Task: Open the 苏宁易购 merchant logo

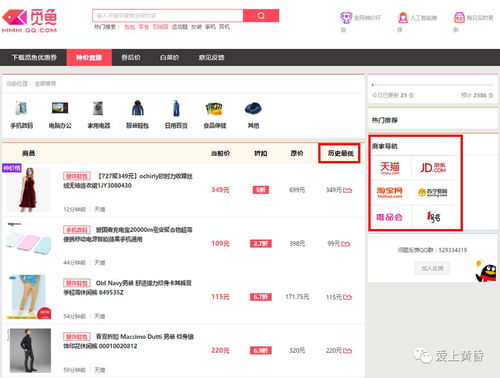Action: pyautogui.click(x=433, y=192)
